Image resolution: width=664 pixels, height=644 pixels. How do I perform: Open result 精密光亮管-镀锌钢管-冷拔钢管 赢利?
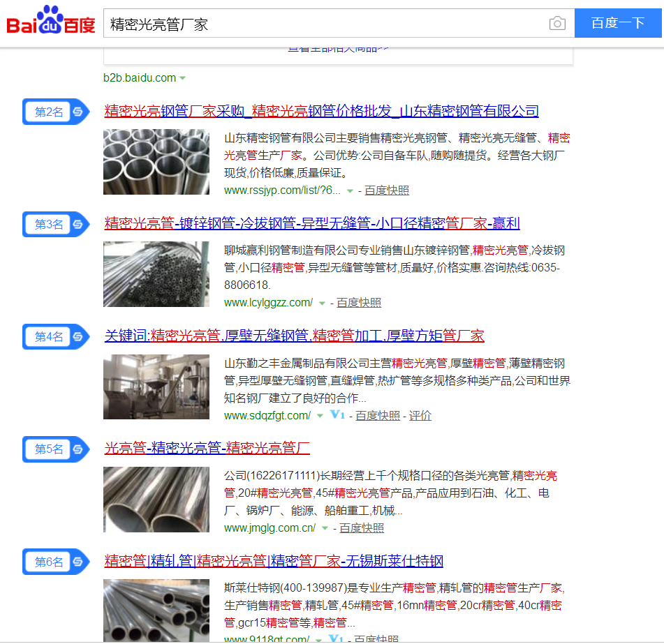tap(312, 223)
